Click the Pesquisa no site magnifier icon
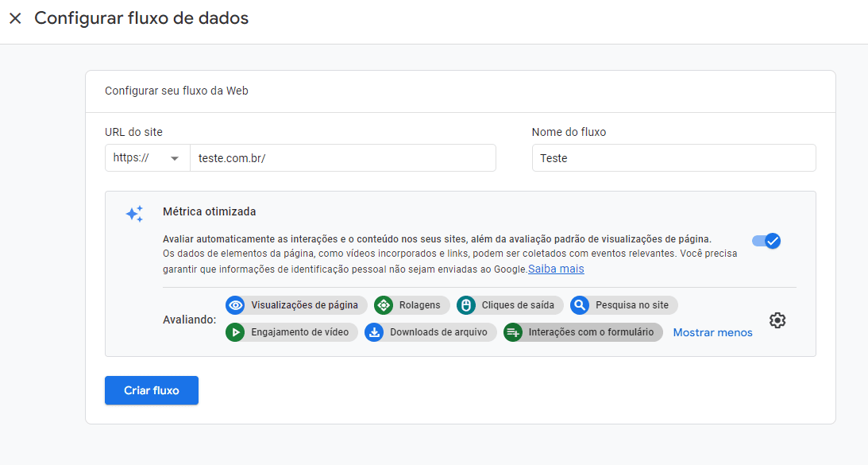 point(578,304)
